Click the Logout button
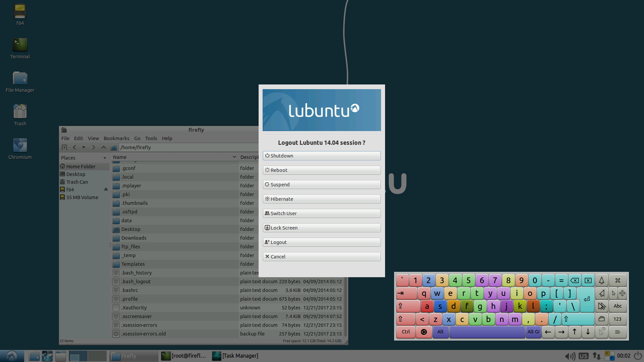This screenshot has height=362, width=644. (322, 242)
